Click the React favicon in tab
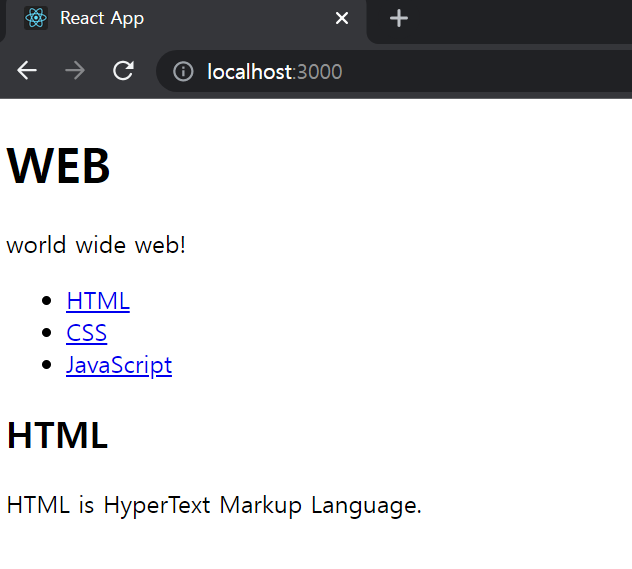The image size is (632, 569). (36, 18)
